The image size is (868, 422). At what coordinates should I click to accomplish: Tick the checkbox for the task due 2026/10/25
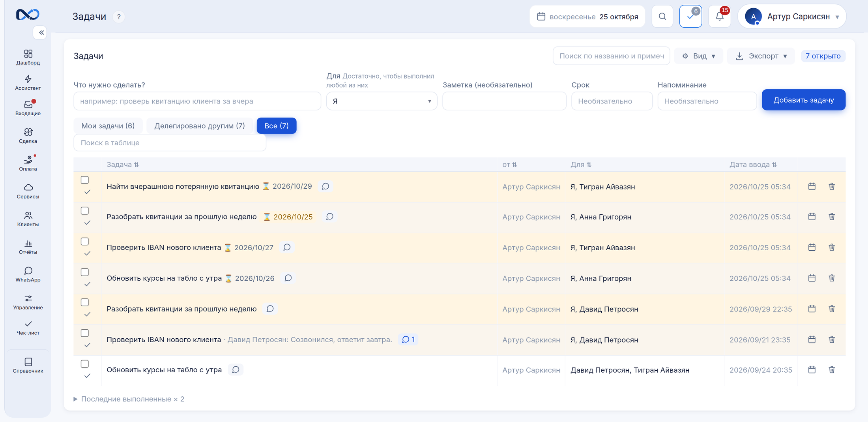[85, 211]
